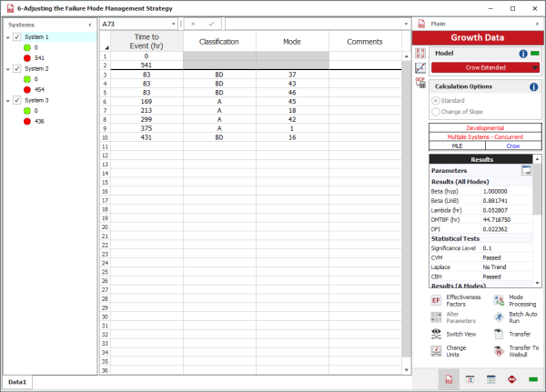Toggle the System 2 checkbox

pos(16,69)
